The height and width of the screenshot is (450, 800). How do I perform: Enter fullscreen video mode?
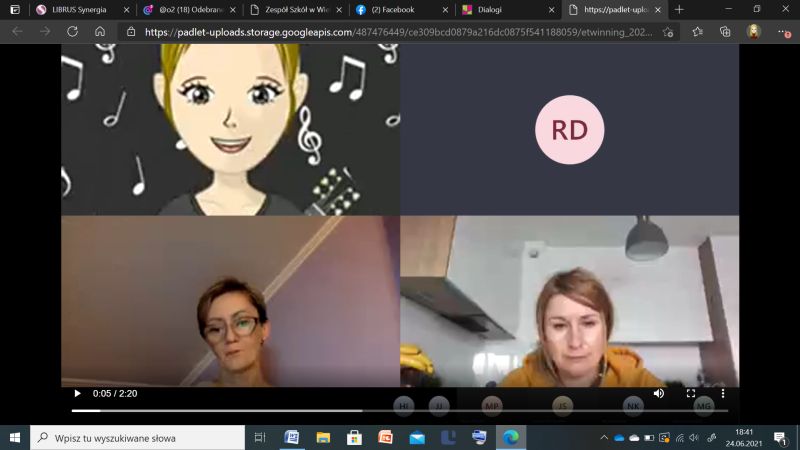691,394
